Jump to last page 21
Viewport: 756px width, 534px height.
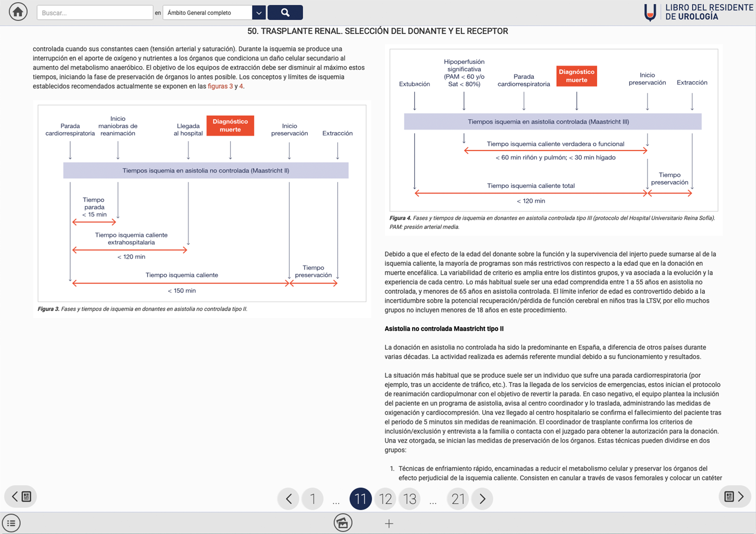coord(458,499)
